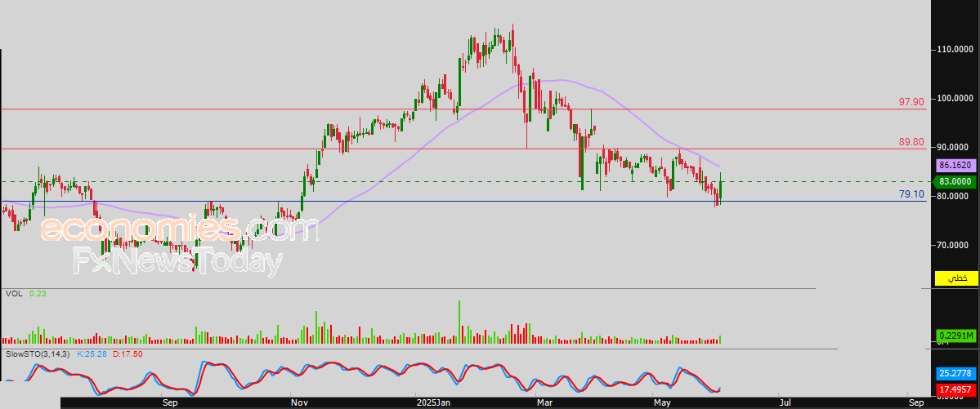Select the 79.10 support level label
Image resolution: width=980 pixels, height=409 pixels.
pyautogui.click(x=911, y=195)
